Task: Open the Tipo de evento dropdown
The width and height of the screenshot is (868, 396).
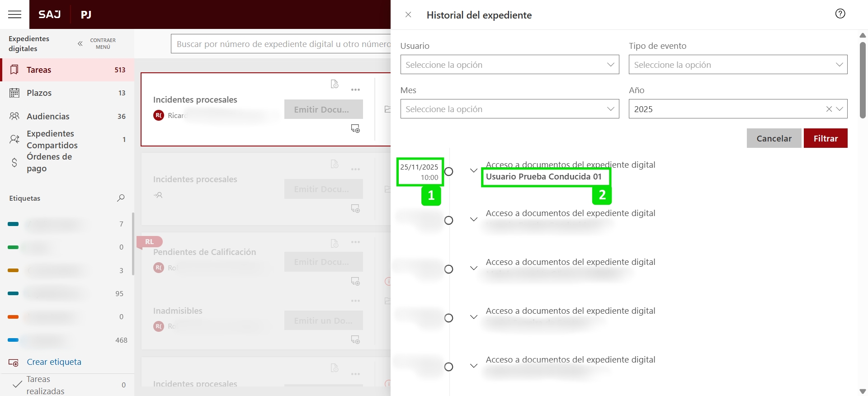Action: [x=738, y=65]
